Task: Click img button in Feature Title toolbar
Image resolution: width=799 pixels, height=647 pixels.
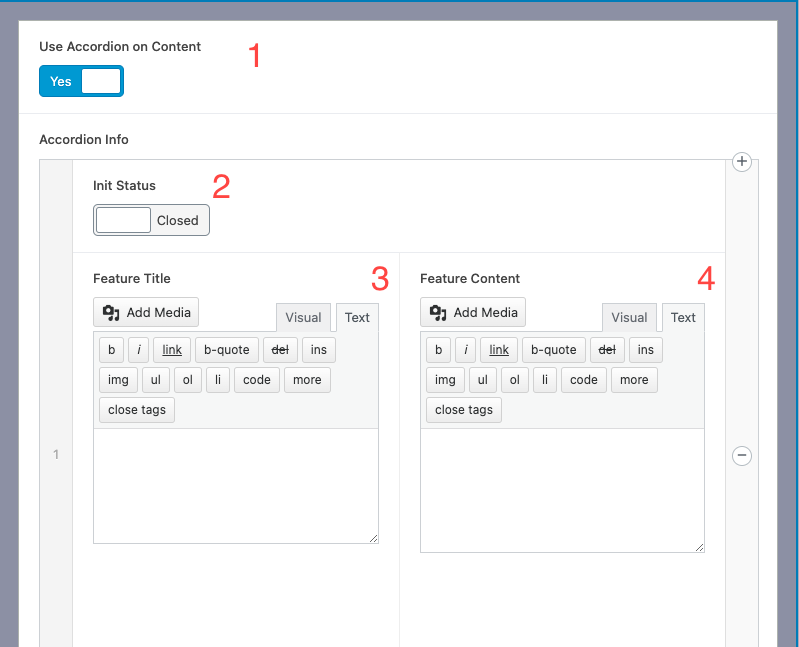Action: tap(118, 379)
